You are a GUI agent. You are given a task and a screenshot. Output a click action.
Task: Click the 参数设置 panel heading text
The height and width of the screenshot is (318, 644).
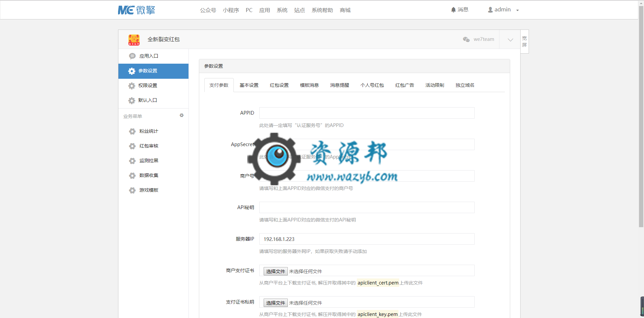[x=213, y=66]
